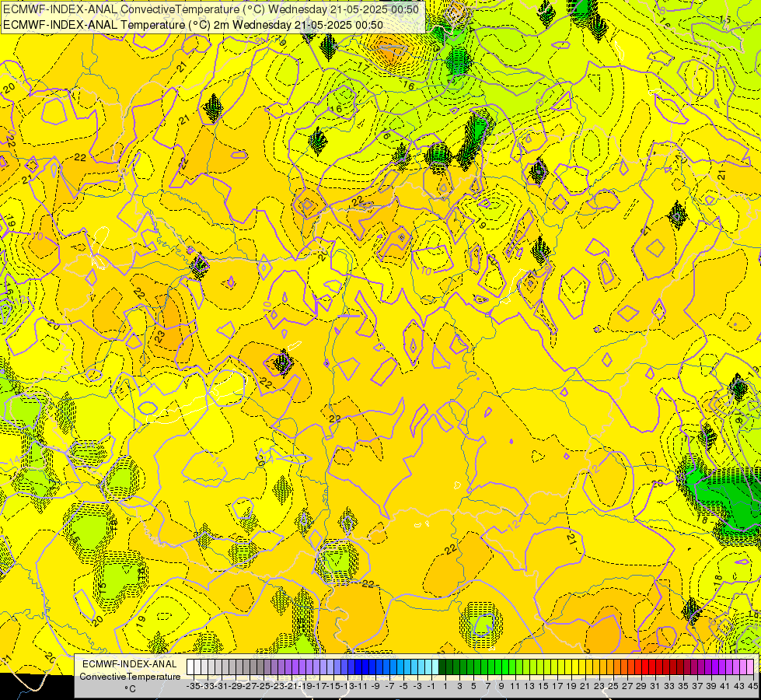
Task: Click the '-23' legend scale value
Action: (278, 687)
